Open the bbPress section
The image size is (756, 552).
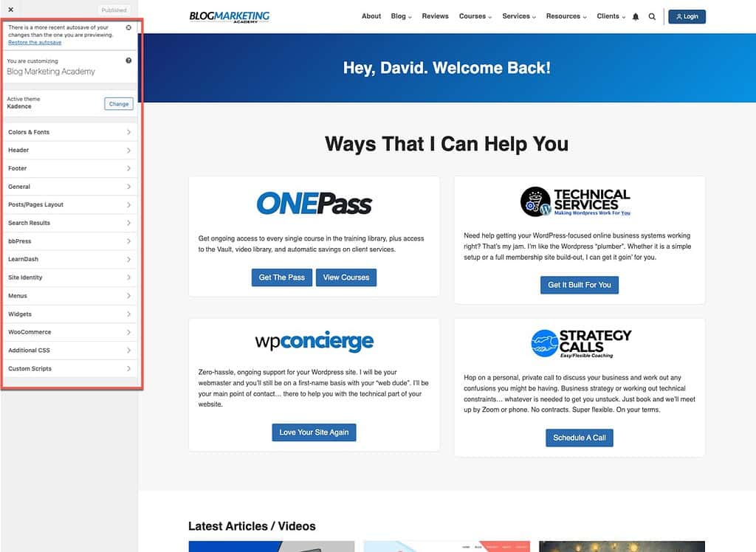(x=70, y=241)
